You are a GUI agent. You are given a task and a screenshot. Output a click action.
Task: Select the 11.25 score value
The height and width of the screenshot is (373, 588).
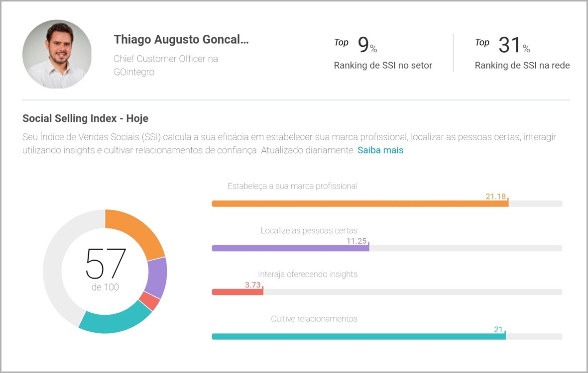click(x=355, y=241)
